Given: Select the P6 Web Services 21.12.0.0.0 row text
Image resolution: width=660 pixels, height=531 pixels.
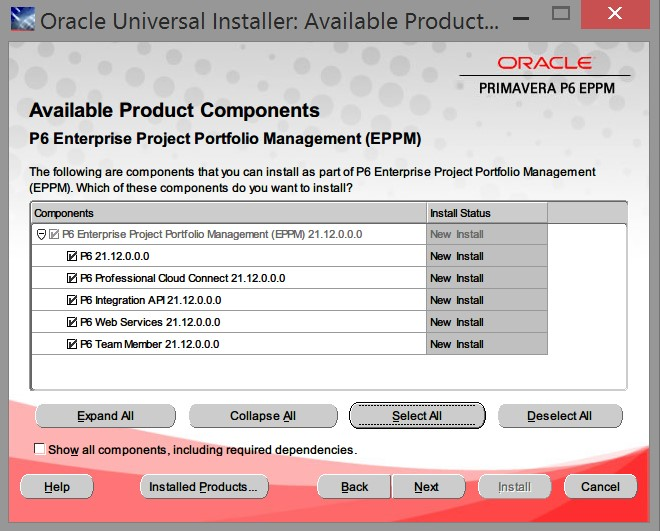Looking at the screenshot, I should (150, 322).
